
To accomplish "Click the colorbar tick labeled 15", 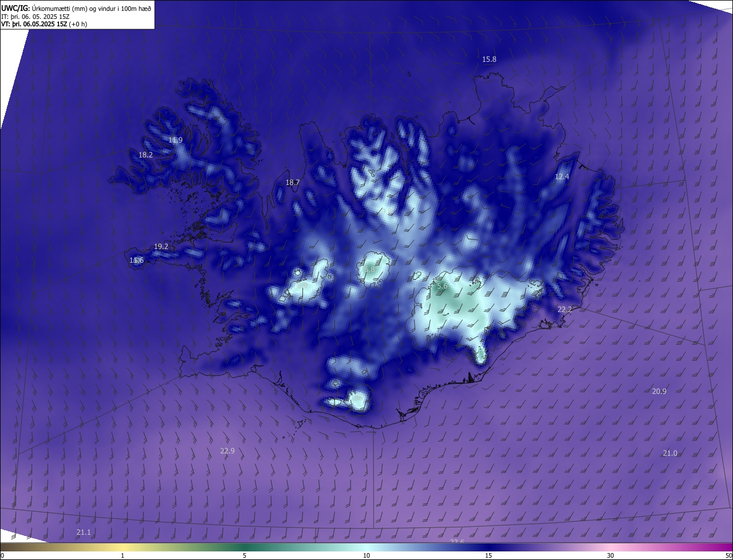I will tap(488, 555).
